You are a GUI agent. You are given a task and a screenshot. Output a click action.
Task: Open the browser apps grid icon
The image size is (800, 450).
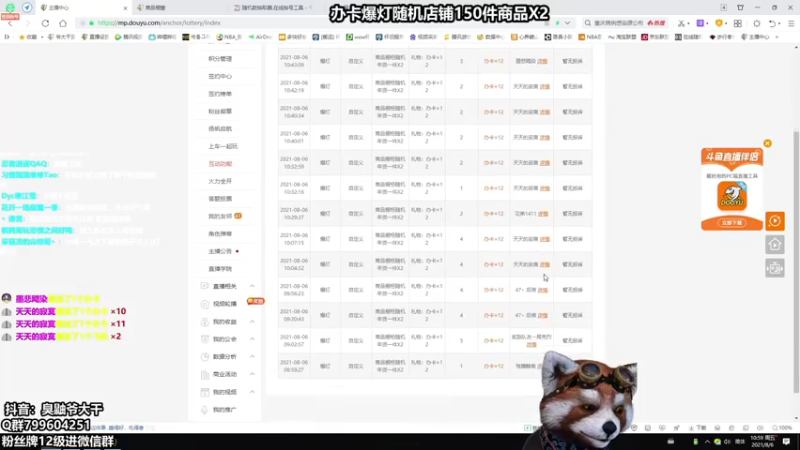coord(738,23)
